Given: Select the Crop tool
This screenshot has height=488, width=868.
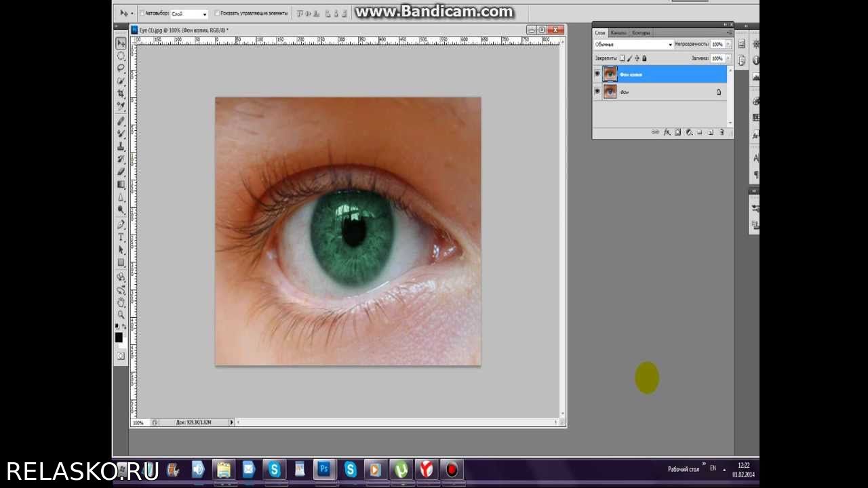Looking at the screenshot, I should pyautogui.click(x=121, y=94).
